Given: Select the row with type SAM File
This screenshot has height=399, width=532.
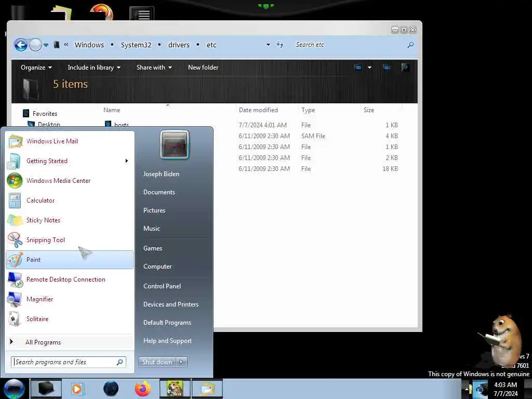Looking at the screenshot, I should coord(313,136).
